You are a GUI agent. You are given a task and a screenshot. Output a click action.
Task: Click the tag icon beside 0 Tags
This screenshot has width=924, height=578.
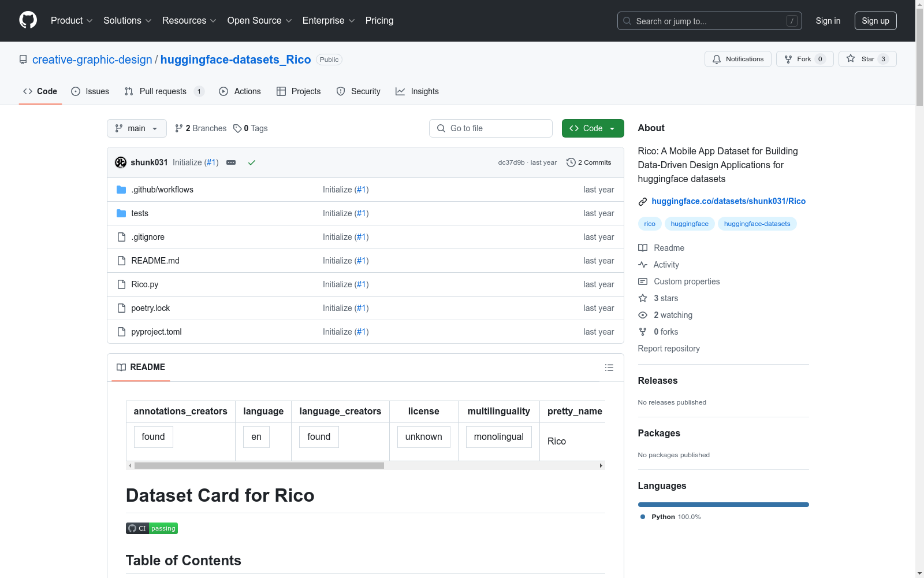point(237,128)
